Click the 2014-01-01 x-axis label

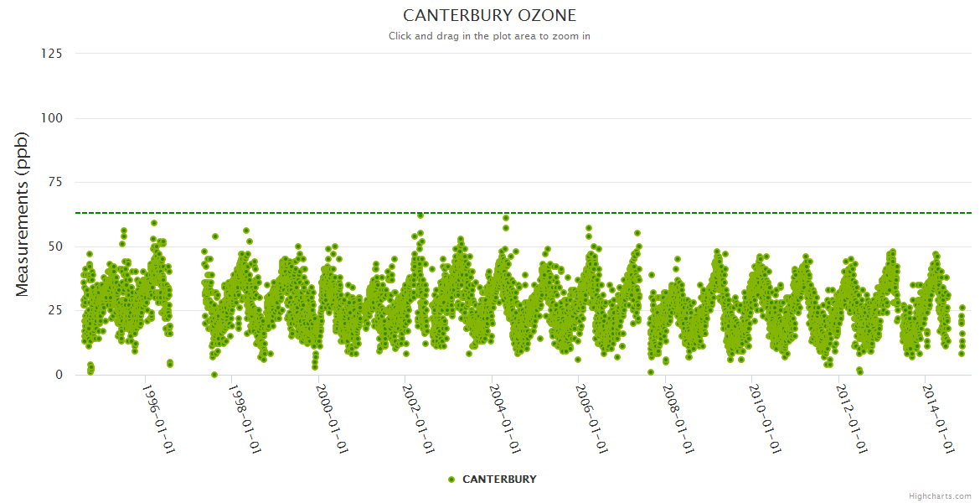[937, 419]
